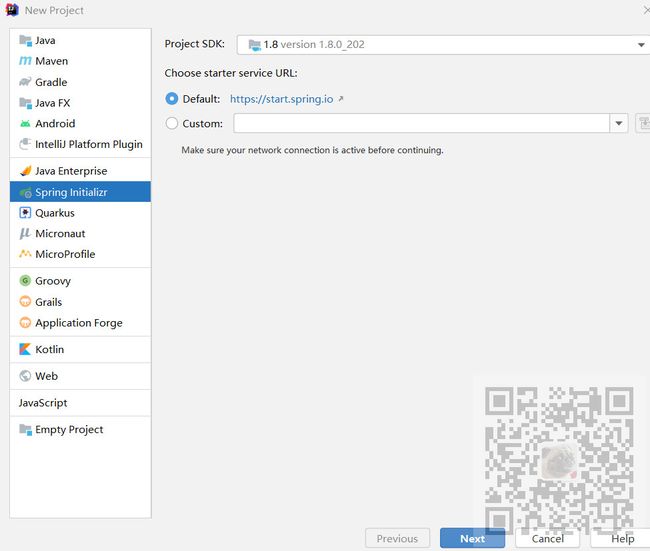Click the Web globe icon
Viewport: 650px width, 551px height.
pyautogui.click(x=25, y=376)
